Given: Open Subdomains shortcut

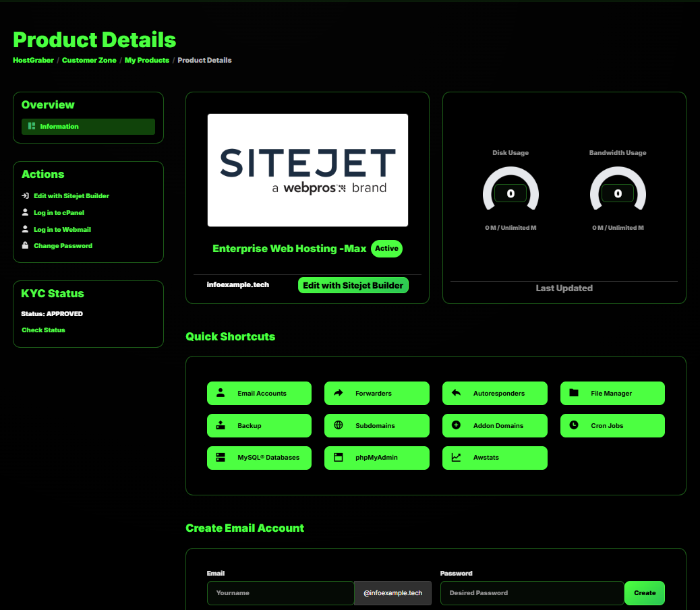Looking at the screenshot, I should click(377, 425).
